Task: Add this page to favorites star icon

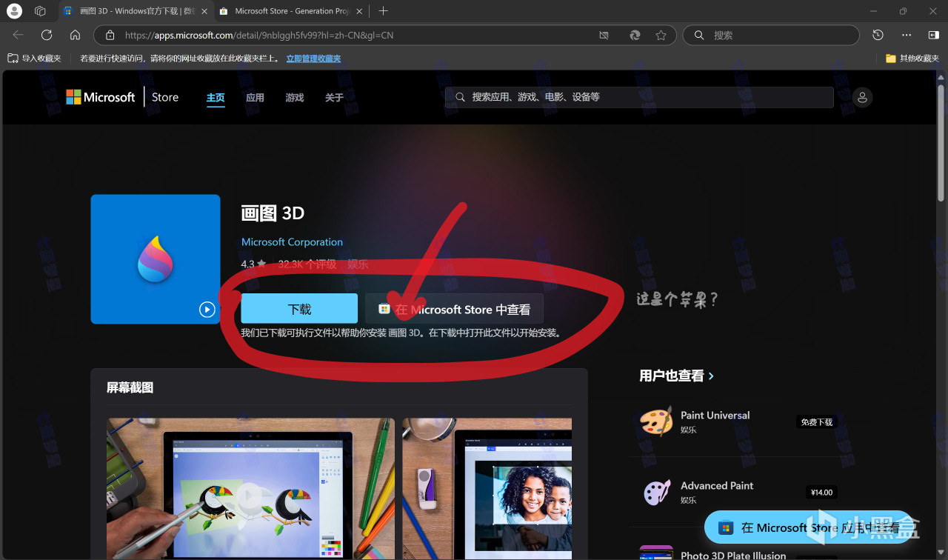Action: 661,35
